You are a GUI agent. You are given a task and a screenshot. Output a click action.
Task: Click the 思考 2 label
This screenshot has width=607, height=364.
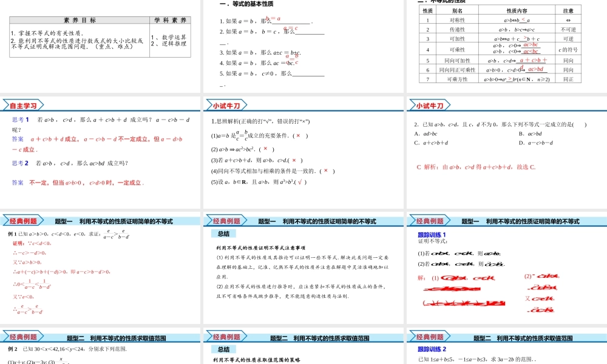(x=20, y=163)
